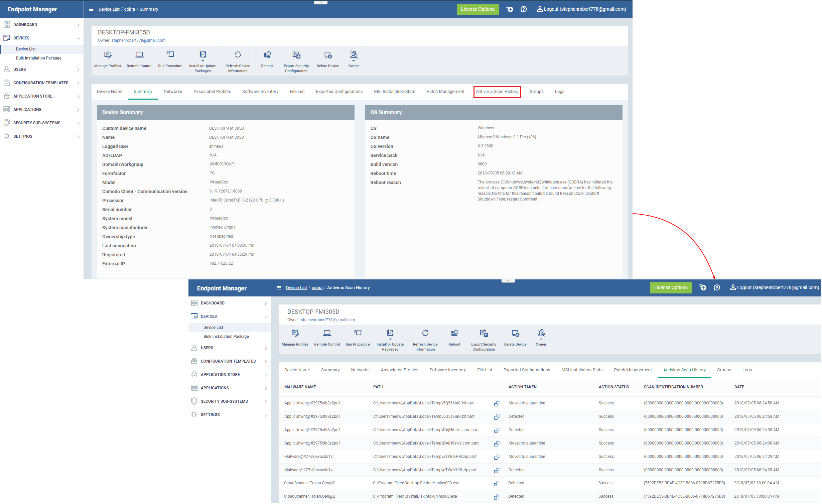Collapse top panel arrow handle at top center
Viewport: 822px width, 504px height.
[x=321, y=2]
